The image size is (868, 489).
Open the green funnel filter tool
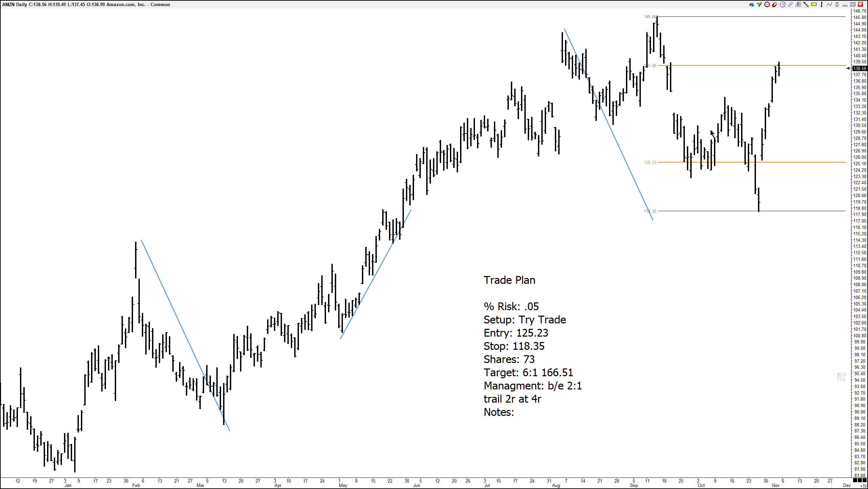pos(759,4)
